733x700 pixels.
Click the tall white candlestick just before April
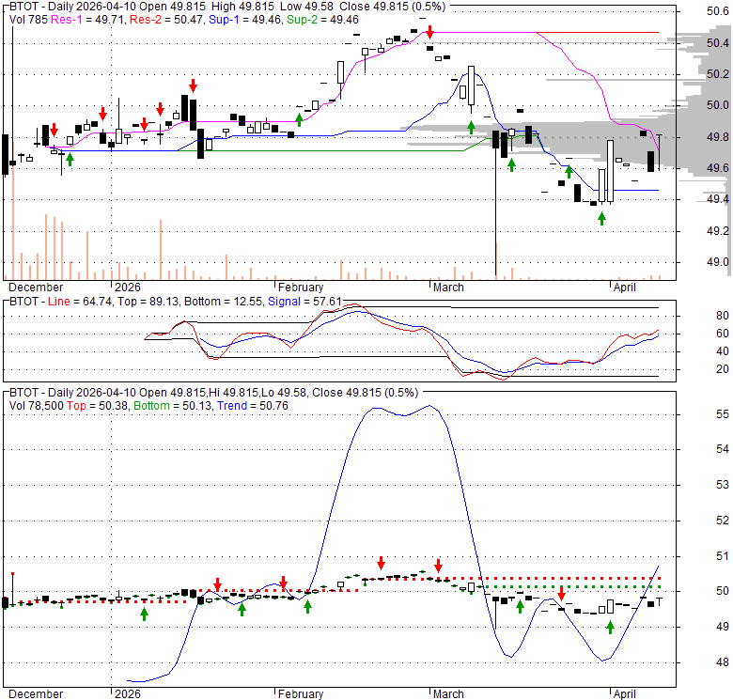610,171
